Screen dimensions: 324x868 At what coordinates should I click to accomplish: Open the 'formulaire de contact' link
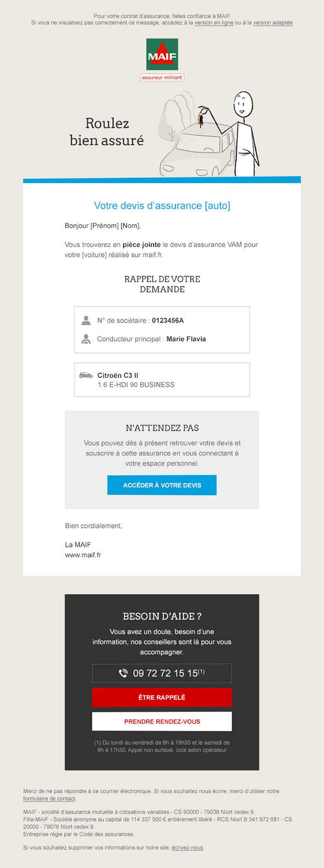[49, 798]
